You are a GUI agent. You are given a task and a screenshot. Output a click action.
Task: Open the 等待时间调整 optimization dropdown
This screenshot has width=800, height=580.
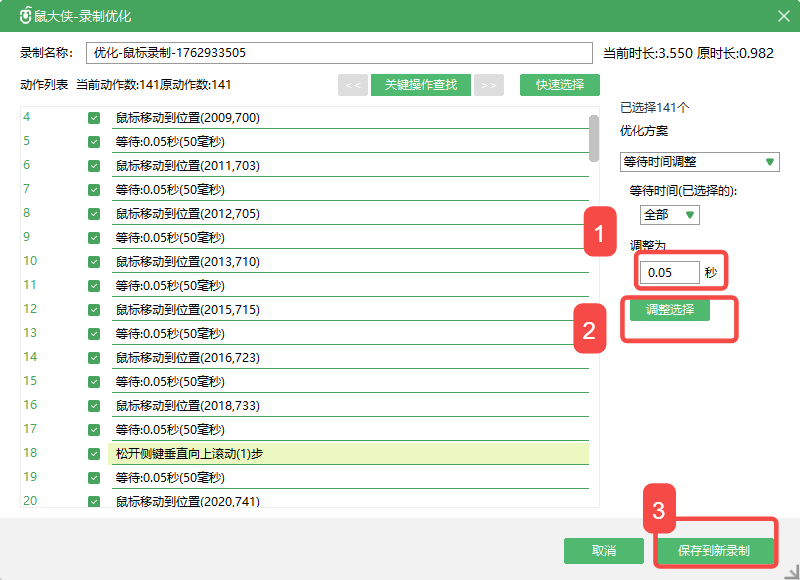tap(699, 162)
